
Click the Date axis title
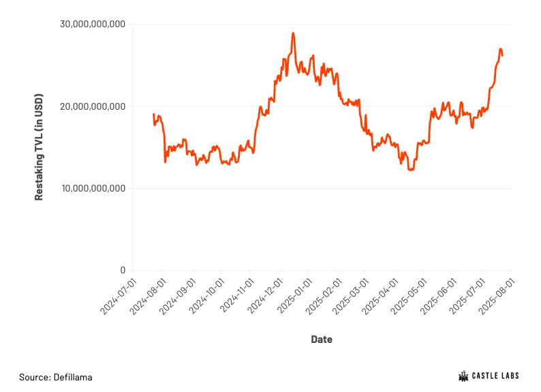click(x=322, y=340)
